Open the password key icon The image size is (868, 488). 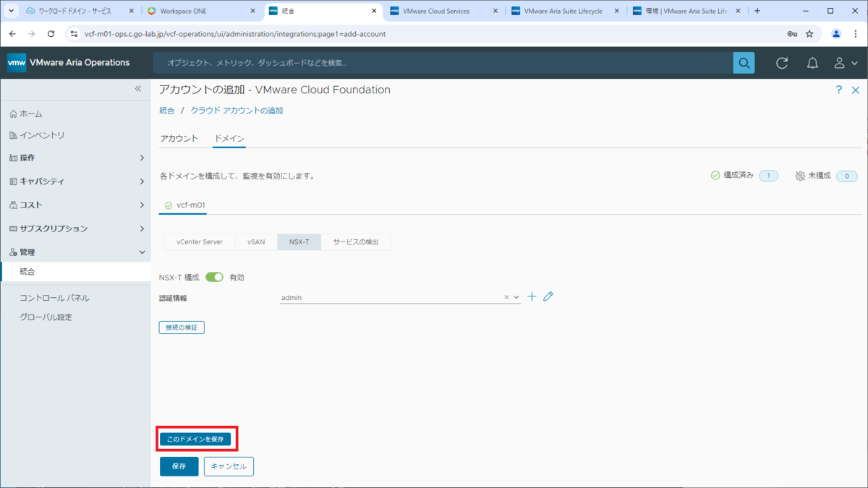coord(792,34)
